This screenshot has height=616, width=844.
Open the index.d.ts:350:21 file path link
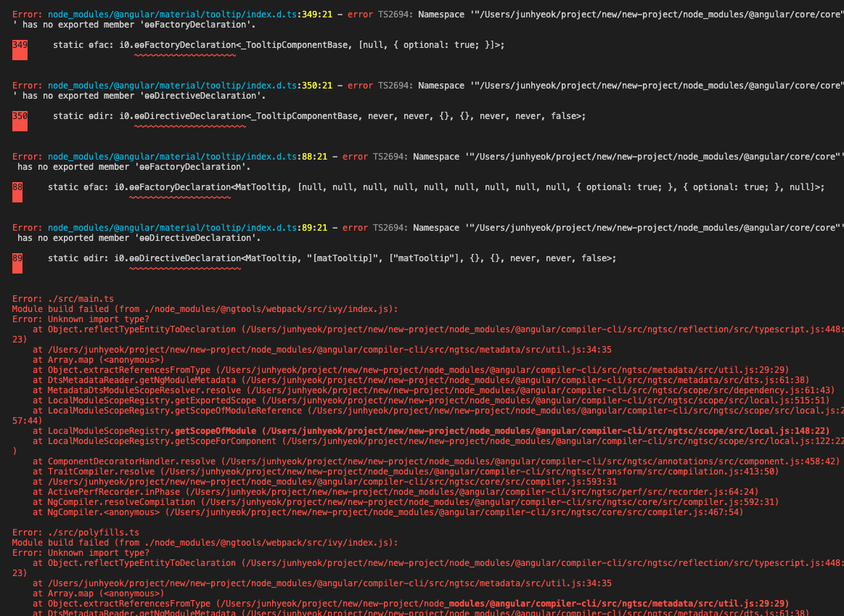coord(190,86)
